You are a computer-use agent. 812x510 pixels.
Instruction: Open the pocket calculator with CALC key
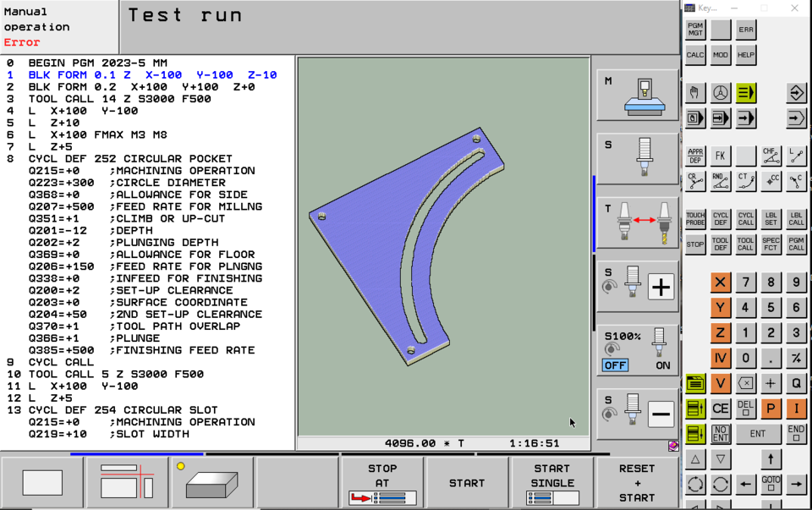[x=695, y=55]
